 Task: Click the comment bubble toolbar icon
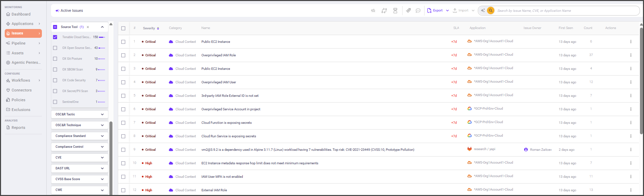tap(418, 10)
